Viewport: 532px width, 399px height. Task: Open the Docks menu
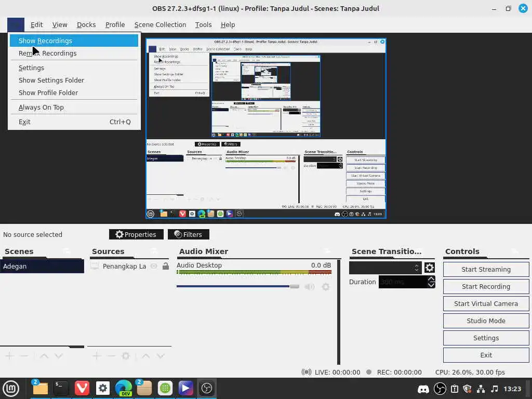[86, 25]
